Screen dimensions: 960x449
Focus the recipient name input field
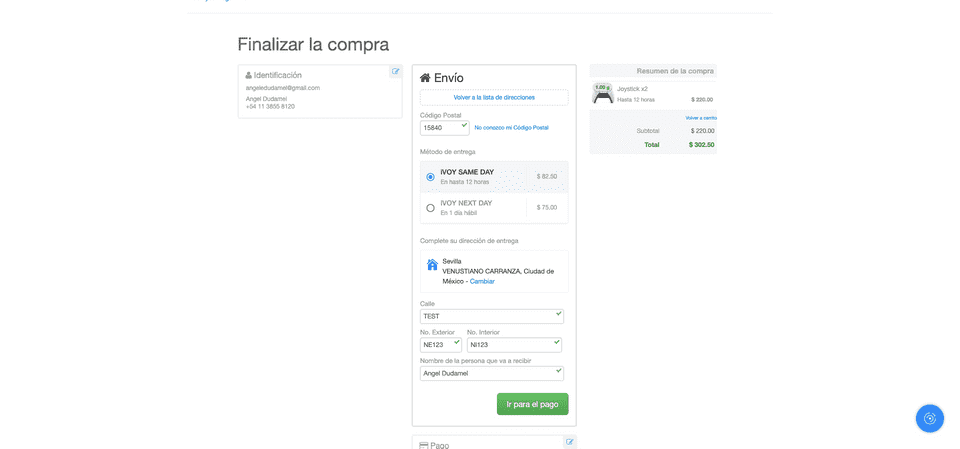492,373
